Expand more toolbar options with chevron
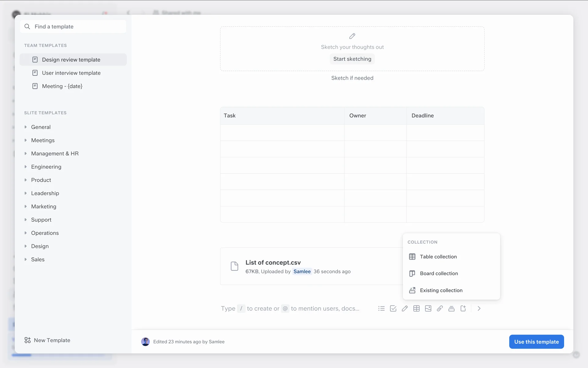The width and height of the screenshot is (588, 368). (479, 309)
